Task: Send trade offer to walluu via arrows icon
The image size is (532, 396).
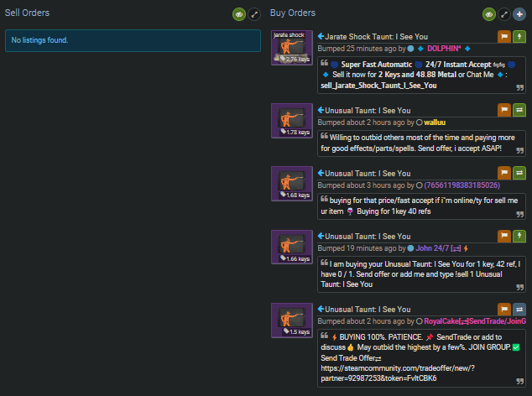Action: coord(519,110)
